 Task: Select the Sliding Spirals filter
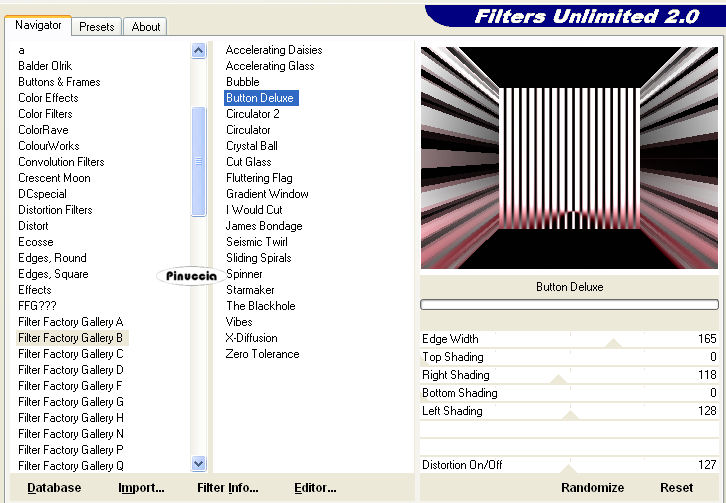(259, 258)
